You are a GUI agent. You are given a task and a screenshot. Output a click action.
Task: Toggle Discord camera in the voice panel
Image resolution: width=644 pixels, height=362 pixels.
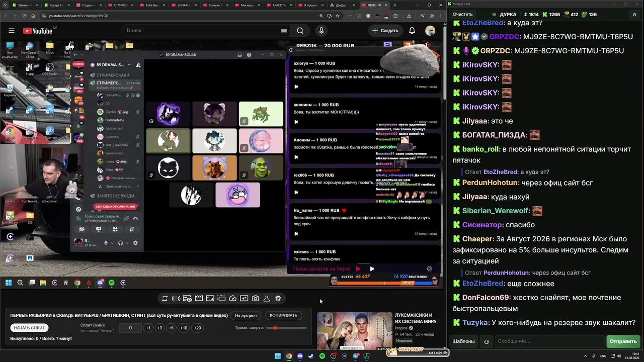click(82, 229)
